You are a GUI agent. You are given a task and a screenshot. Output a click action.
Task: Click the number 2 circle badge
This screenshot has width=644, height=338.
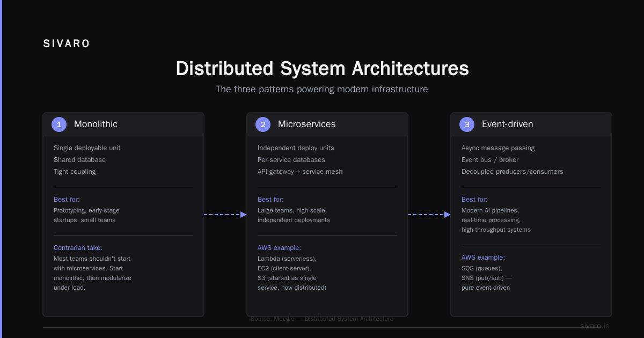tap(263, 124)
